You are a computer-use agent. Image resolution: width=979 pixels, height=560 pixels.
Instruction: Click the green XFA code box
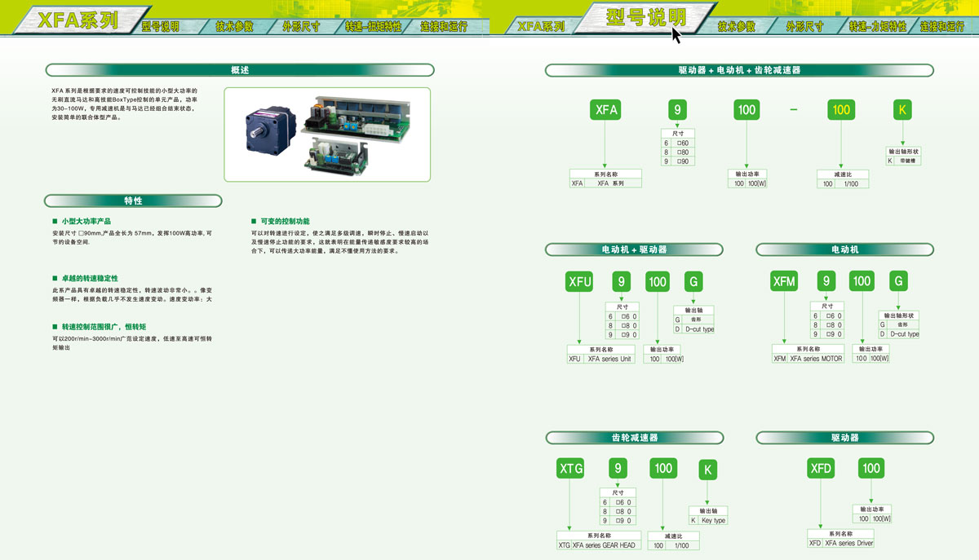pos(606,110)
